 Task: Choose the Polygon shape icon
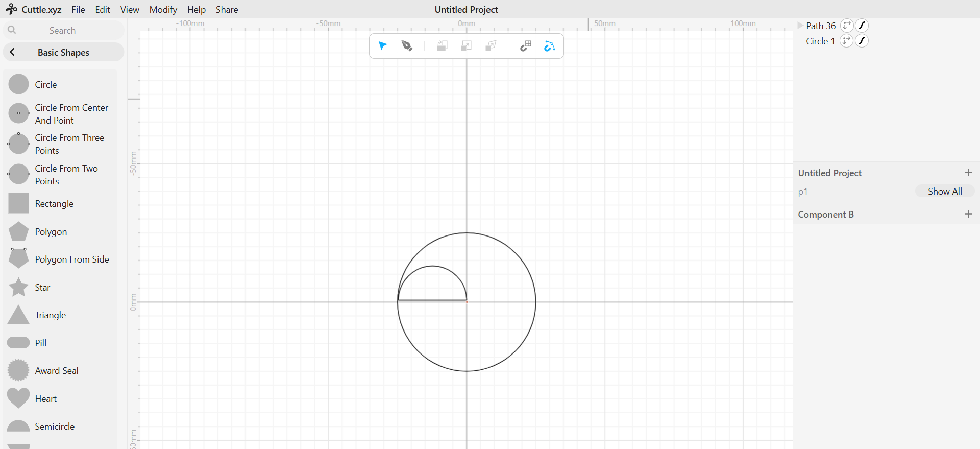(x=19, y=231)
